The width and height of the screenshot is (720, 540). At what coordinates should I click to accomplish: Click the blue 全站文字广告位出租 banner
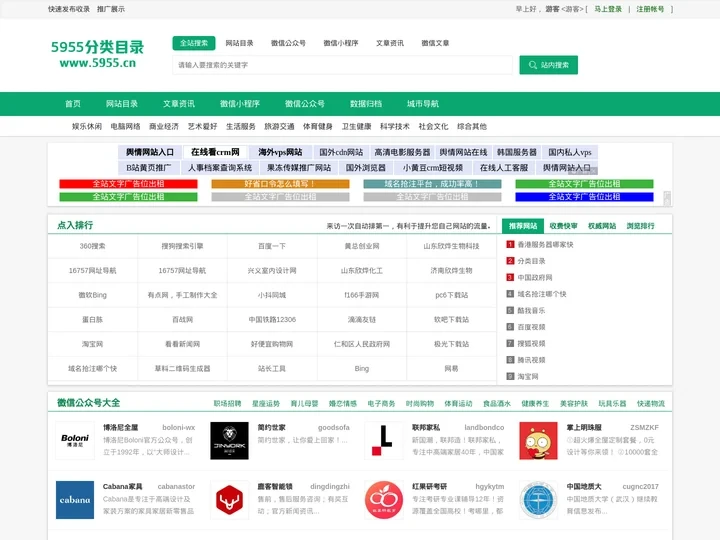point(584,197)
